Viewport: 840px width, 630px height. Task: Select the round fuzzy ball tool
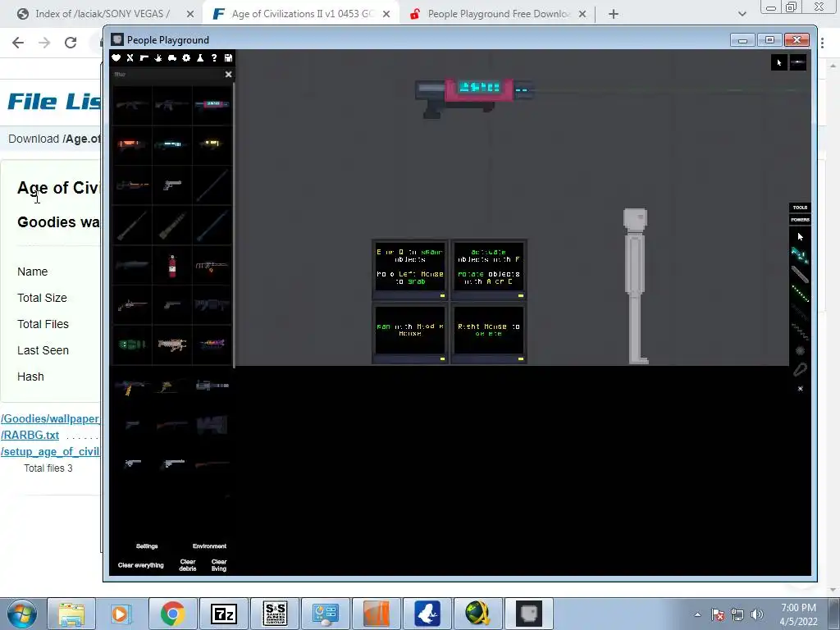(800, 351)
